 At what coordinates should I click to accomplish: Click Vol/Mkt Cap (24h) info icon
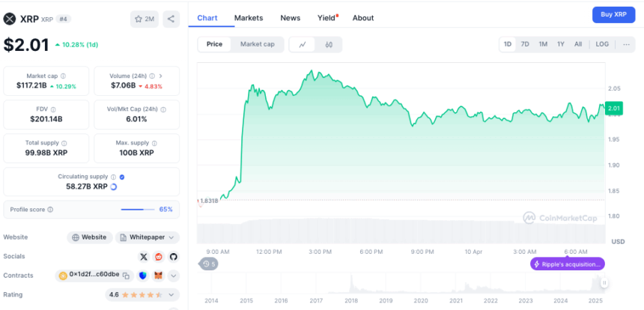click(163, 109)
